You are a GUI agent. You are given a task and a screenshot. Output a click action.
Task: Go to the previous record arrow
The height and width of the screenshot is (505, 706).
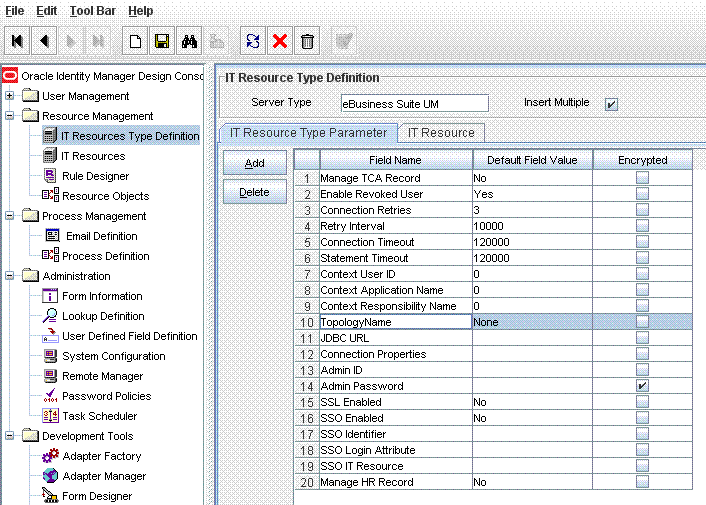point(44,41)
